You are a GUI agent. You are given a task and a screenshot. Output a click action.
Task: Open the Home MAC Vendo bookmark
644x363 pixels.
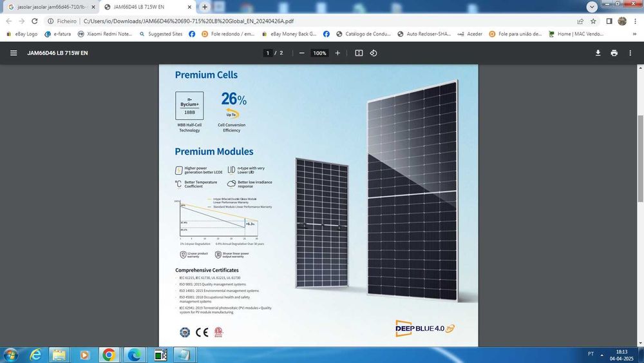click(x=576, y=34)
